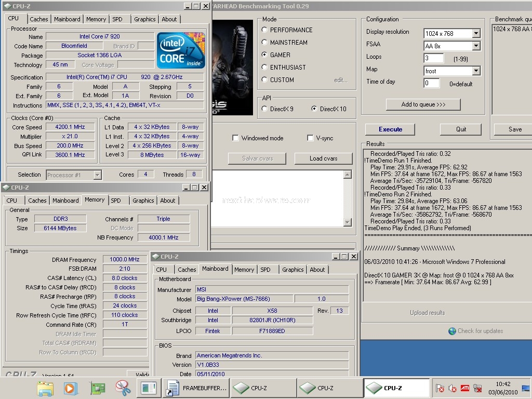Screen dimensions: 532x399
Task: Launch Windows Media Player from taskbar
Action: (x=71, y=388)
